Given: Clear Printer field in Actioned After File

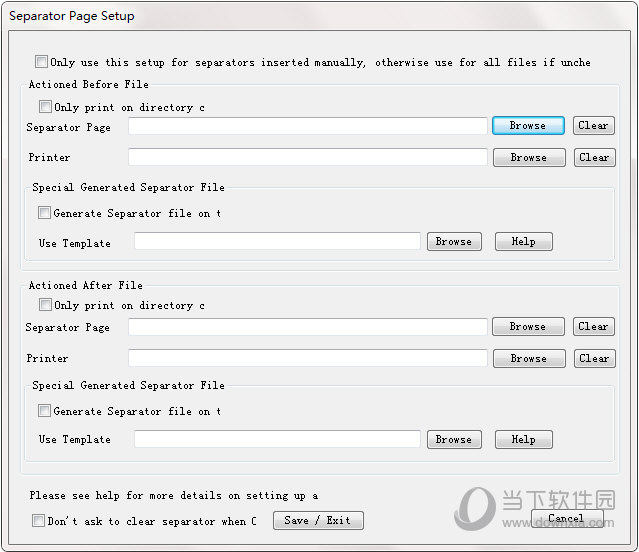Looking at the screenshot, I should (593, 358).
